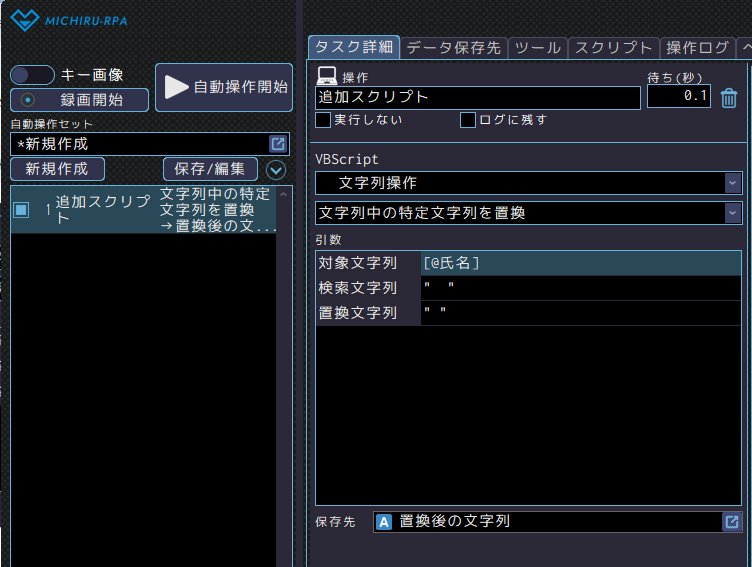The image size is (752, 567).
Task: Open the 文字列中の特定文字列を置換 function dropdown
Action: (732, 213)
